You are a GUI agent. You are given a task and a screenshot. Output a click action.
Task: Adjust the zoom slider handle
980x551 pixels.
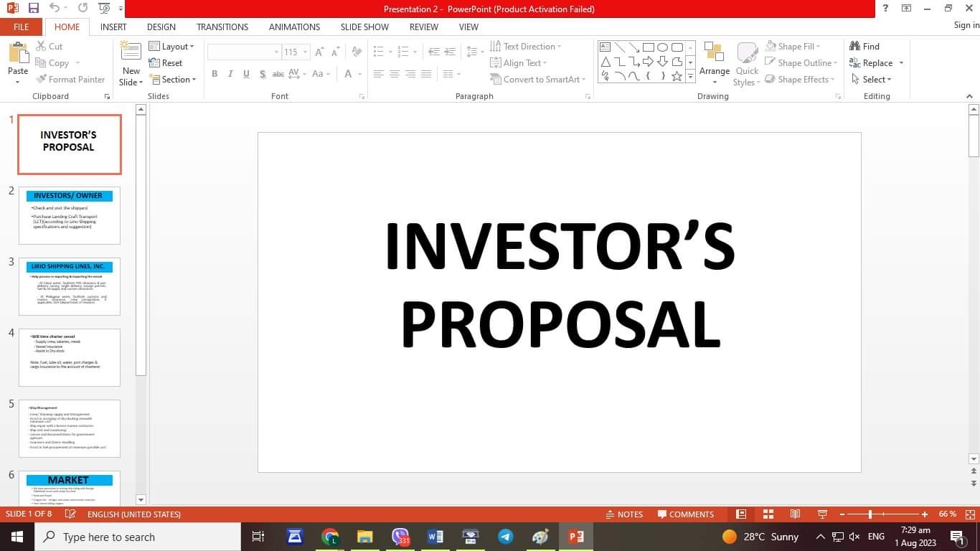(x=870, y=514)
